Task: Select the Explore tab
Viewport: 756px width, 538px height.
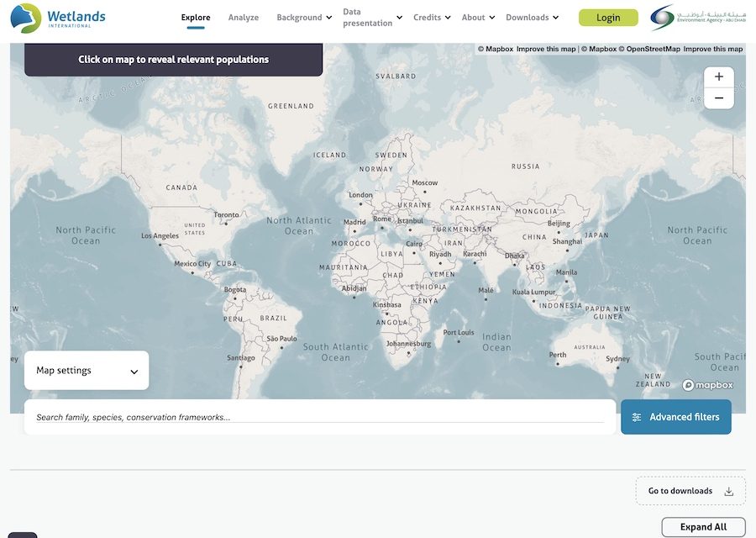Action: [x=195, y=17]
